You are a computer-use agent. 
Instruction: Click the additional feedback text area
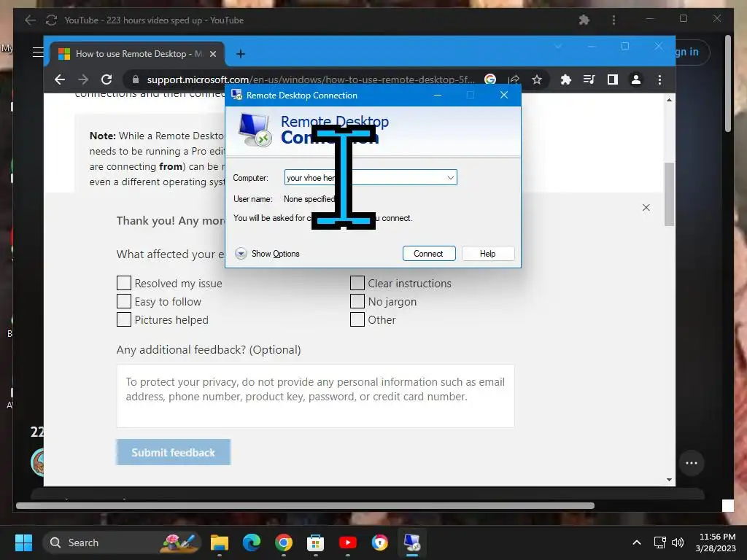[x=315, y=396]
